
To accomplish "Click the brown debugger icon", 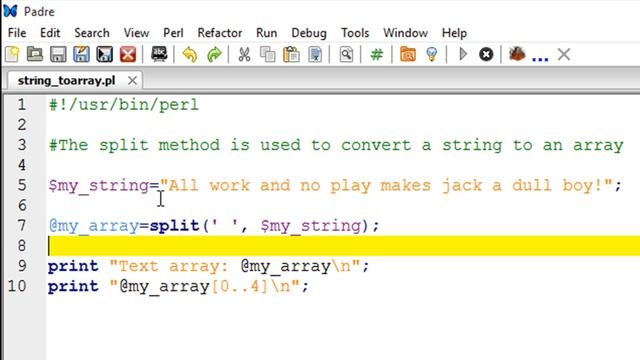I will [517, 54].
